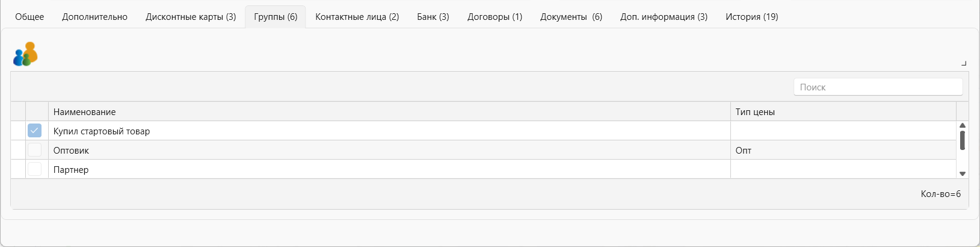
Task: Go to the "Банк (3)" tab
Action: coord(433,17)
